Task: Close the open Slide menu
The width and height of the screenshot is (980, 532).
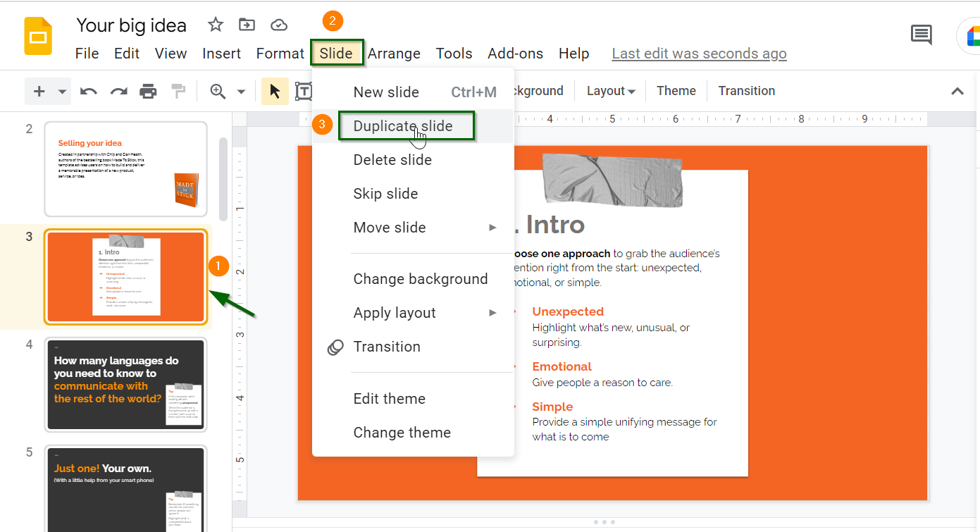Action: (337, 54)
